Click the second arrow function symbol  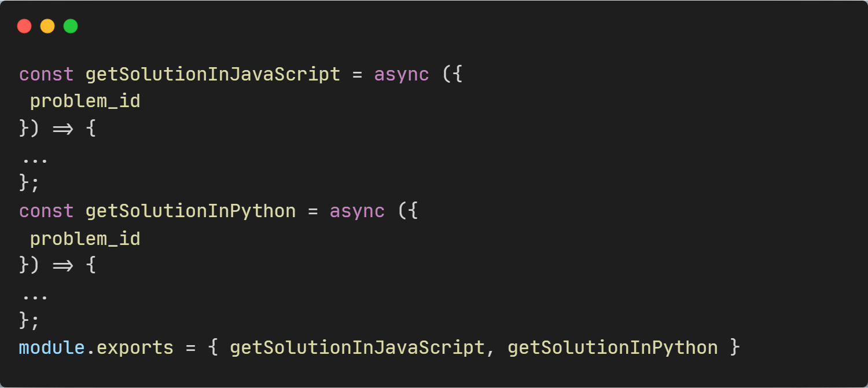pos(62,265)
